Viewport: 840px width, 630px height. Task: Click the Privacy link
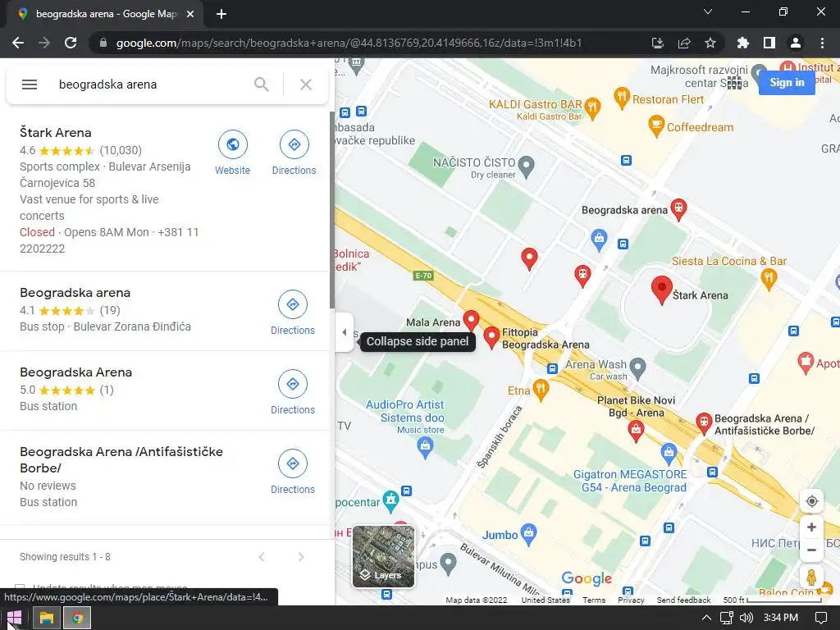(631, 600)
